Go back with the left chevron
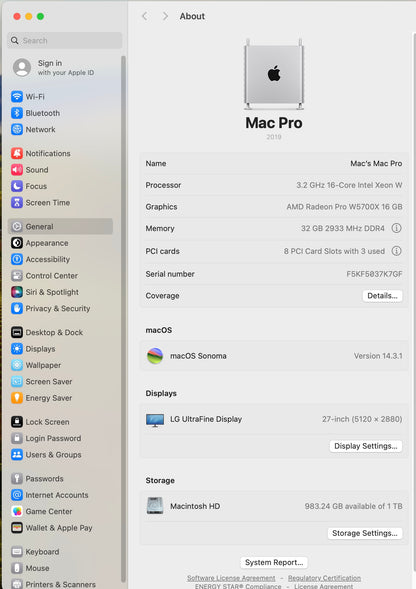Screen dimensions: 416x589 point(145,16)
